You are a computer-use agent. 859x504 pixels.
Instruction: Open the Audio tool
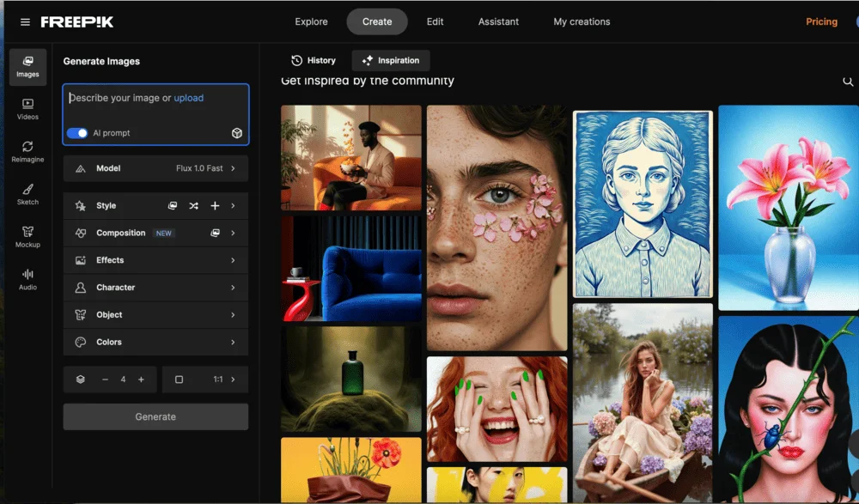27,279
